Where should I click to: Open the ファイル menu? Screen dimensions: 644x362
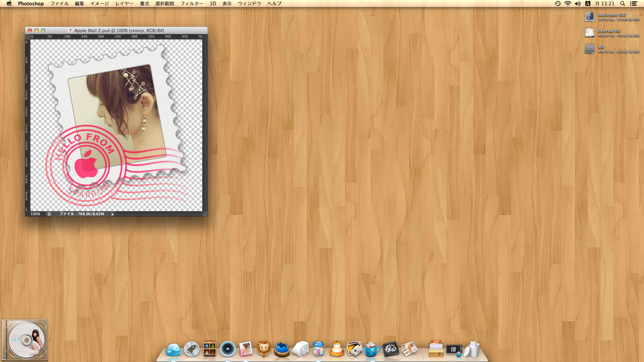[x=59, y=4]
